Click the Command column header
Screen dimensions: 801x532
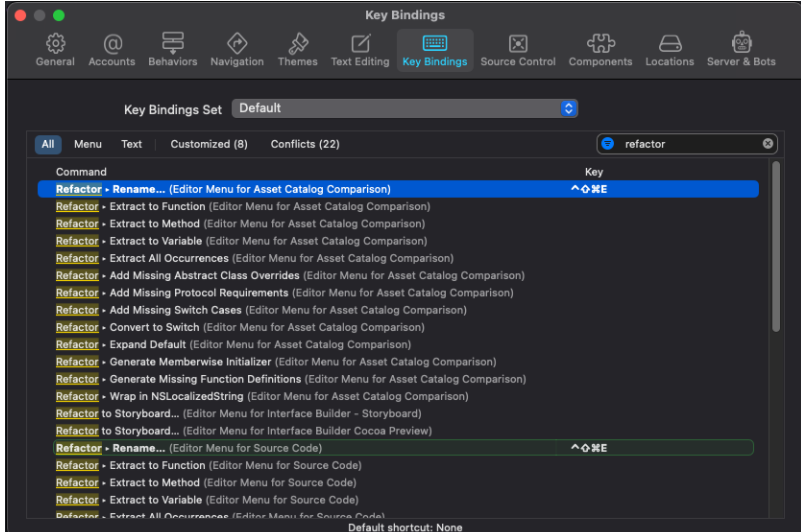(81, 172)
